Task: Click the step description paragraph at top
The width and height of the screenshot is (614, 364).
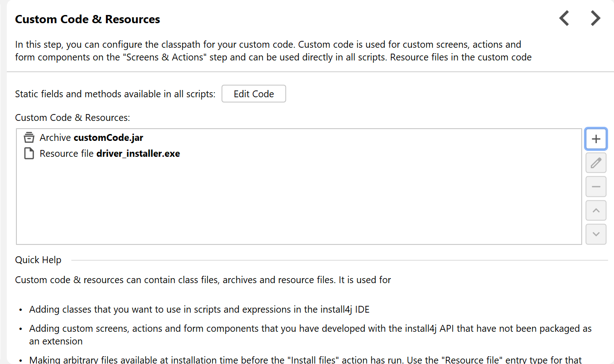Action: (273, 51)
